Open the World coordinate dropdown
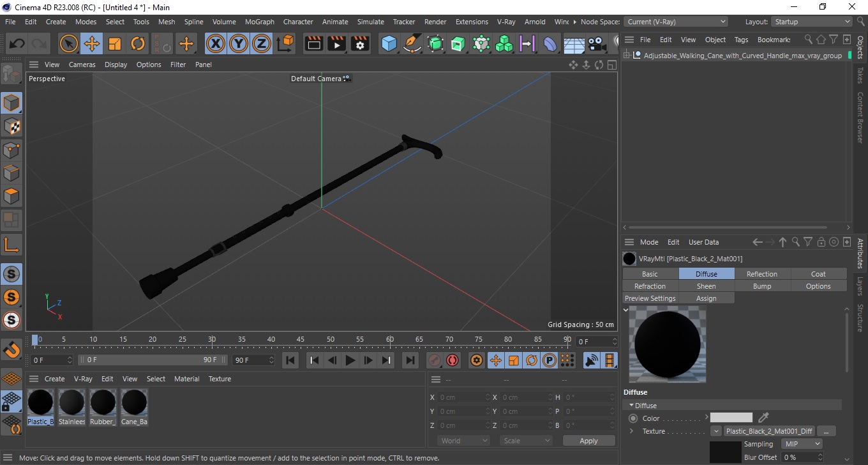This screenshot has width=868, height=465. [x=463, y=441]
